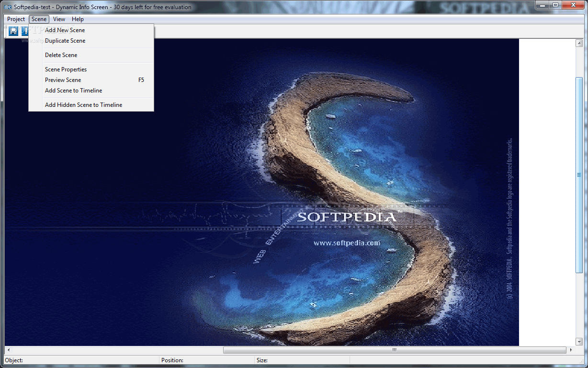Select Add Scene to Timeline
The height and width of the screenshot is (368, 588).
click(x=91, y=91)
